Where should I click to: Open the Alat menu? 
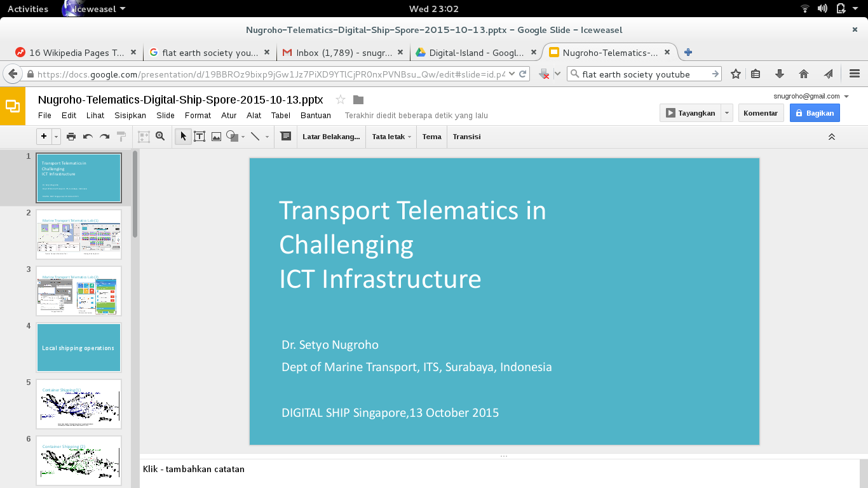tap(254, 116)
